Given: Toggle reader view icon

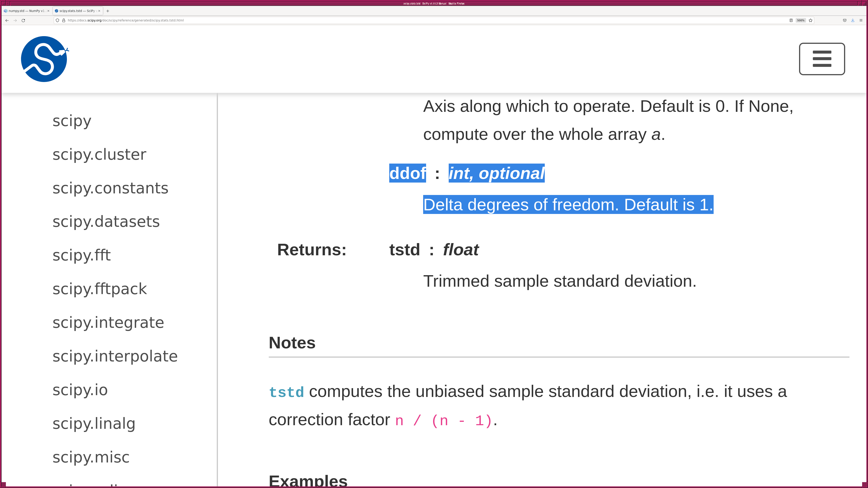Looking at the screenshot, I should click(x=791, y=21).
